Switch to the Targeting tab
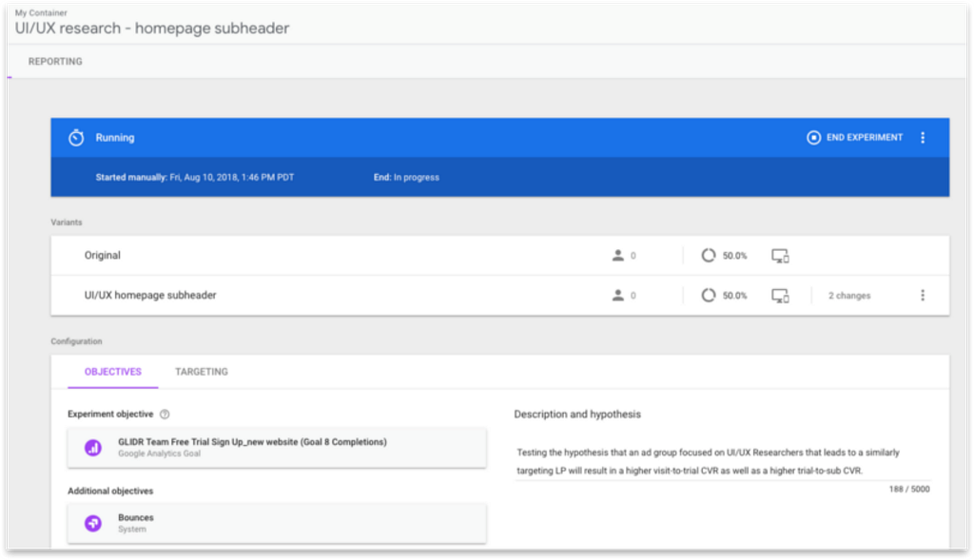 pyautogui.click(x=202, y=371)
